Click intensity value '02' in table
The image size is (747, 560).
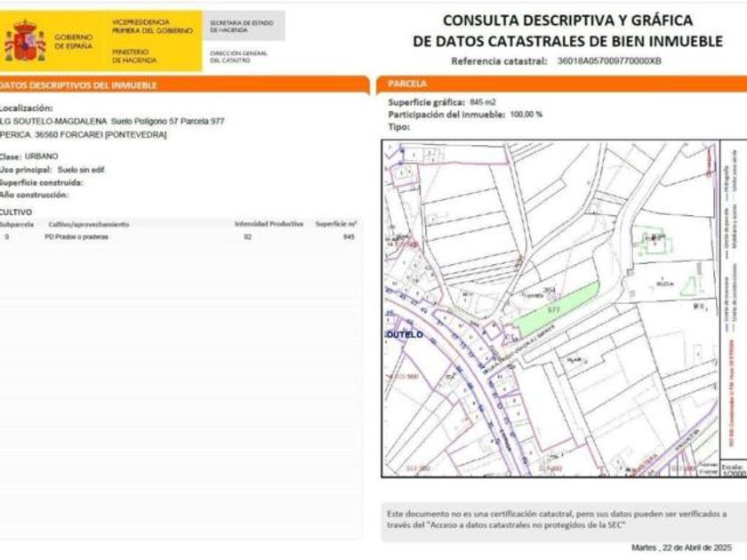248,236
